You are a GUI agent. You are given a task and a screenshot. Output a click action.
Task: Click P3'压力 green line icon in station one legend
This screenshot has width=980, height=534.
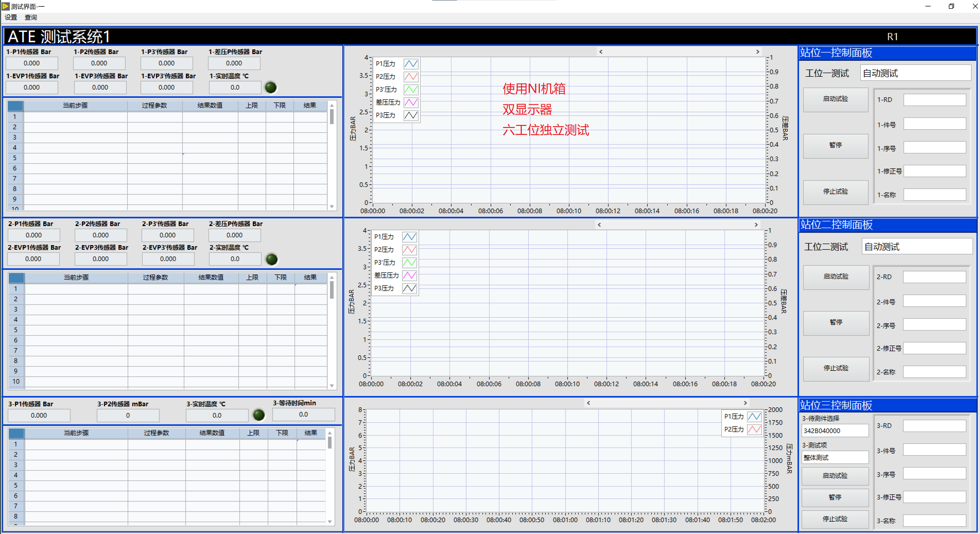pyautogui.click(x=411, y=89)
